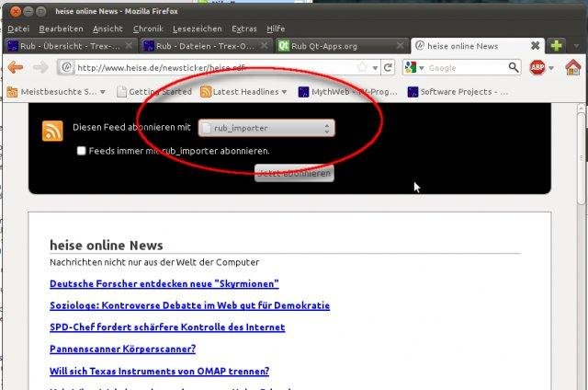Click the grey forward arrow button
The height and width of the screenshot is (390, 588).
(40, 67)
